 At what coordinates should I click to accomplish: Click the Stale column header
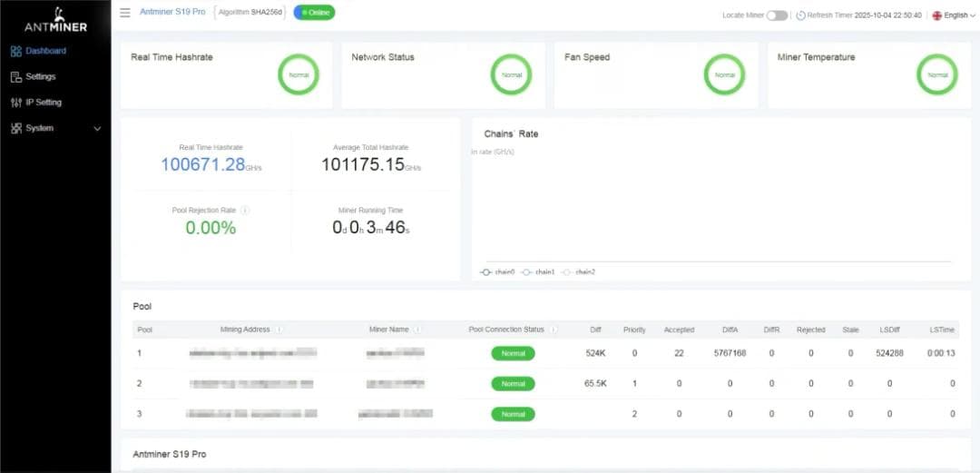click(850, 330)
